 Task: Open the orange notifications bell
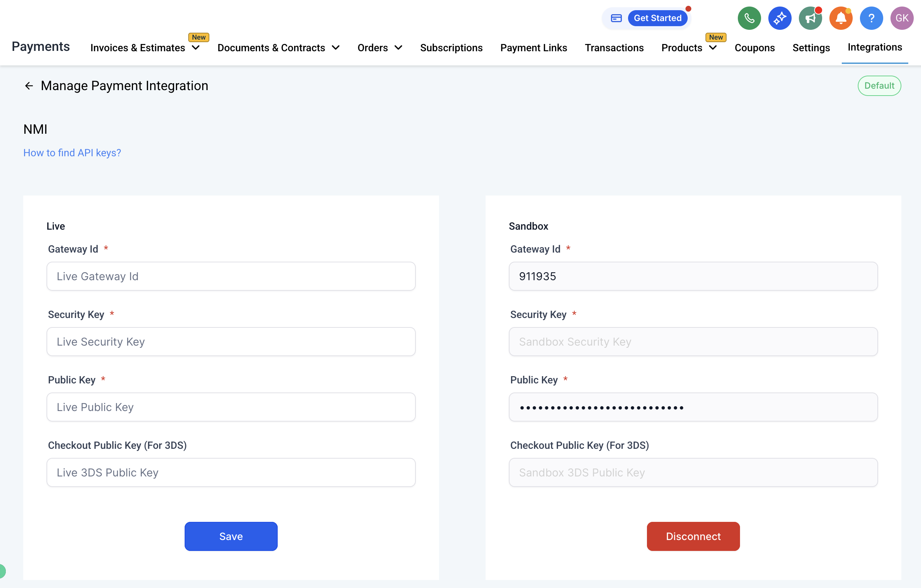click(841, 18)
